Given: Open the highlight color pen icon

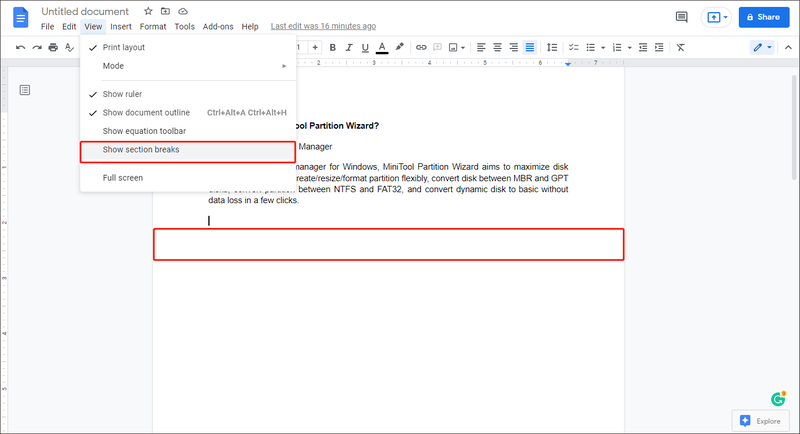Looking at the screenshot, I should pyautogui.click(x=399, y=47).
